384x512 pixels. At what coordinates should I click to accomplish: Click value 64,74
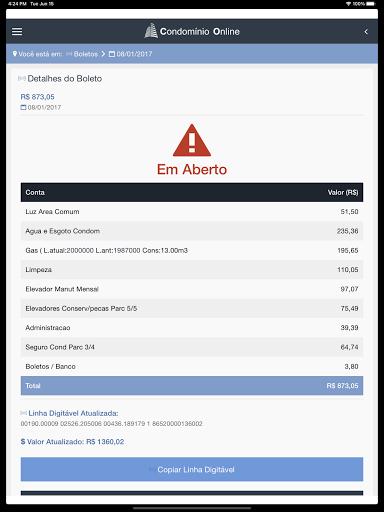(349, 347)
